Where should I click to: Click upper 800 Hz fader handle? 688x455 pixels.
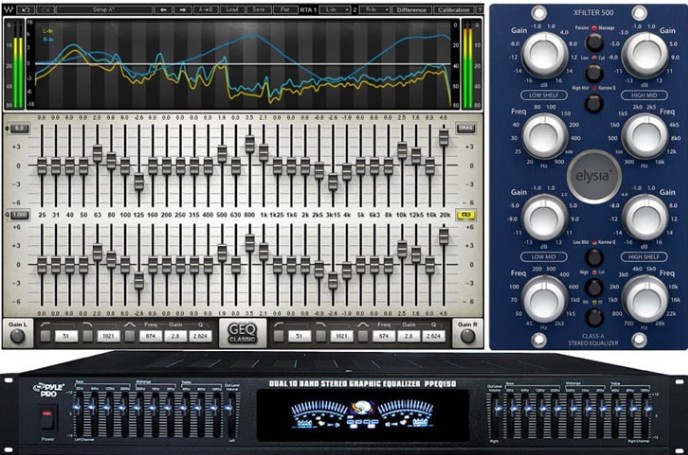pyautogui.click(x=250, y=144)
